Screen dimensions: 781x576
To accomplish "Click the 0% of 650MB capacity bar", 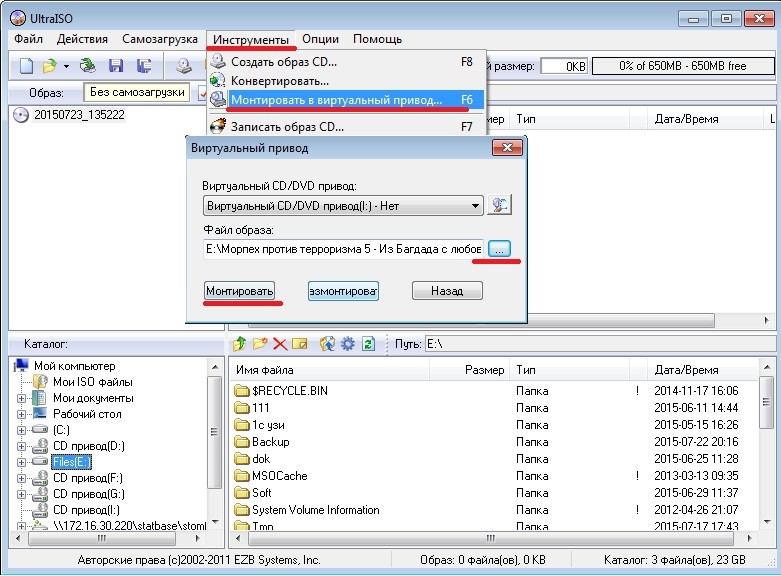I will point(683,66).
